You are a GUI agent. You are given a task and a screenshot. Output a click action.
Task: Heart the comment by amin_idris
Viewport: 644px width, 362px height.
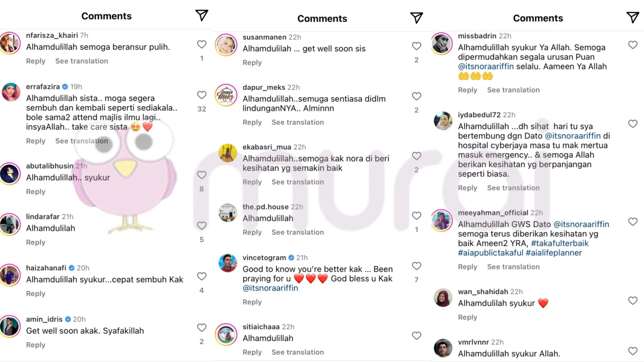click(x=202, y=327)
